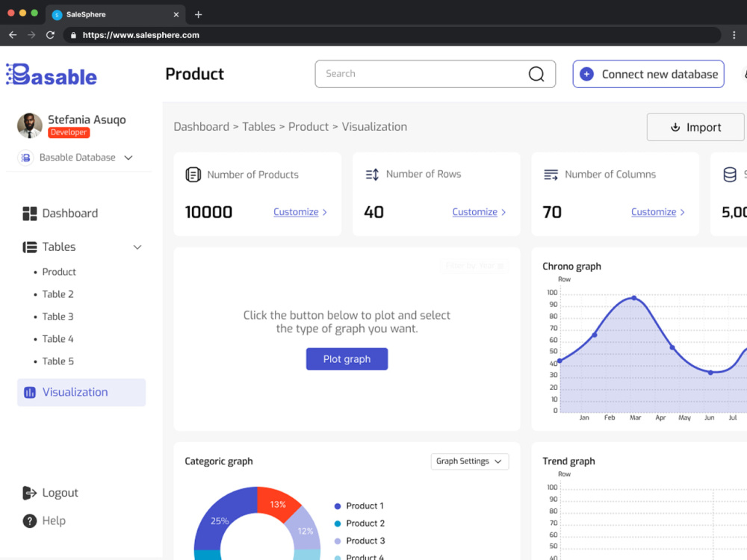
Task: Select Product in the Tables list
Action: point(59,272)
